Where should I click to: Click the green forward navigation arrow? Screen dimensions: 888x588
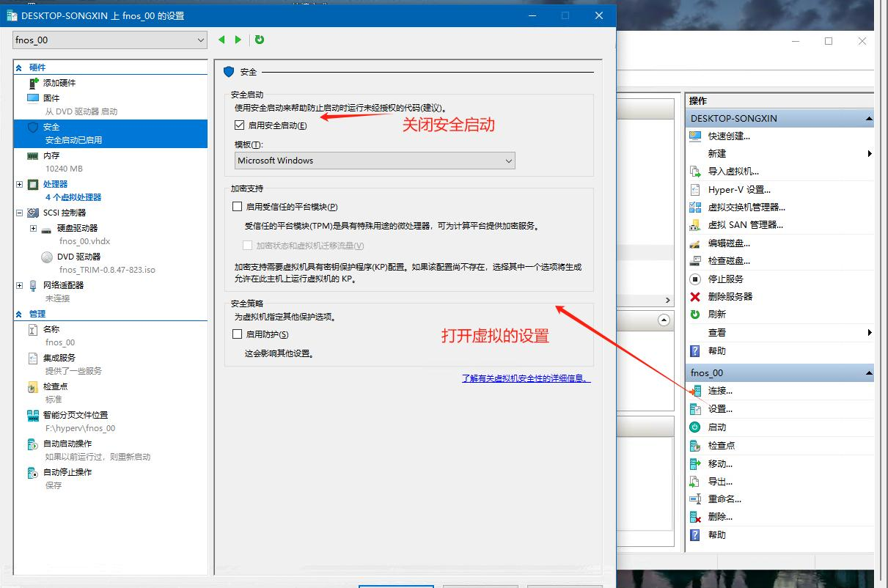(x=238, y=40)
